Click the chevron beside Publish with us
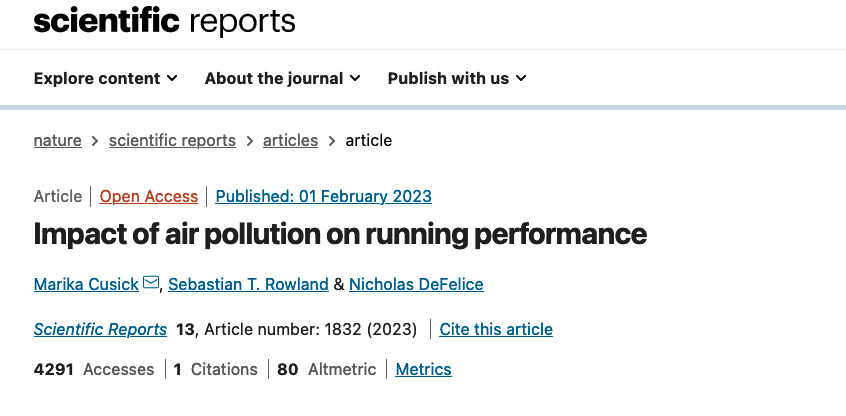 coord(521,78)
